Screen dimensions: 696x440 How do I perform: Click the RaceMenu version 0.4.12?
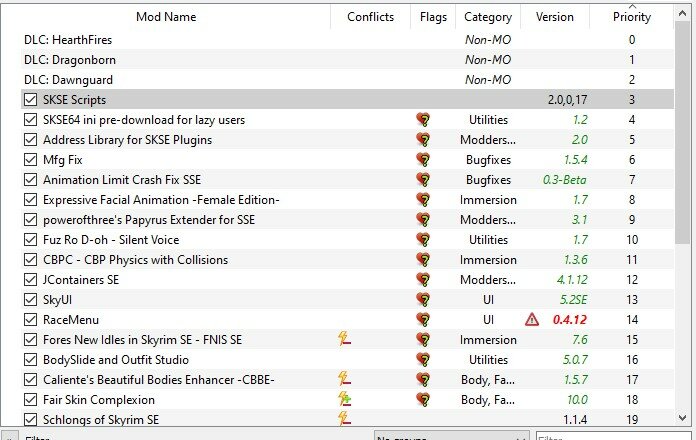(x=569, y=320)
